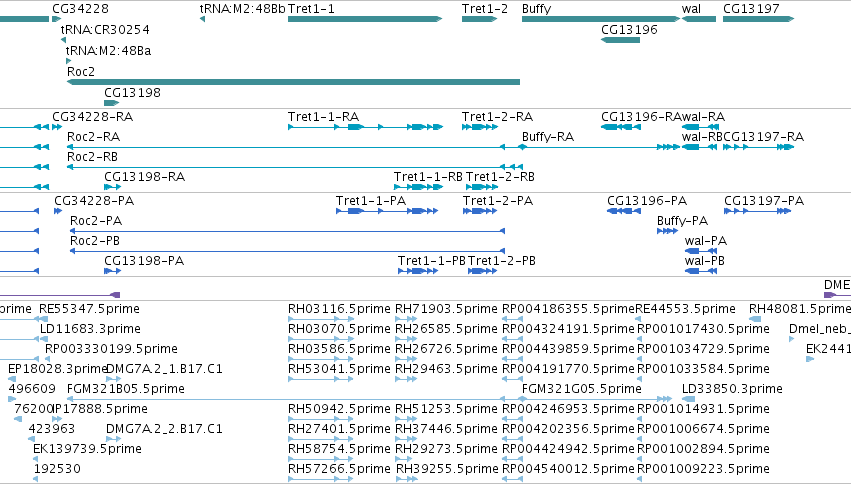Screen dimensions: 851x484
Task: Open the RH53041.5prime EST label
Action: click(339, 369)
